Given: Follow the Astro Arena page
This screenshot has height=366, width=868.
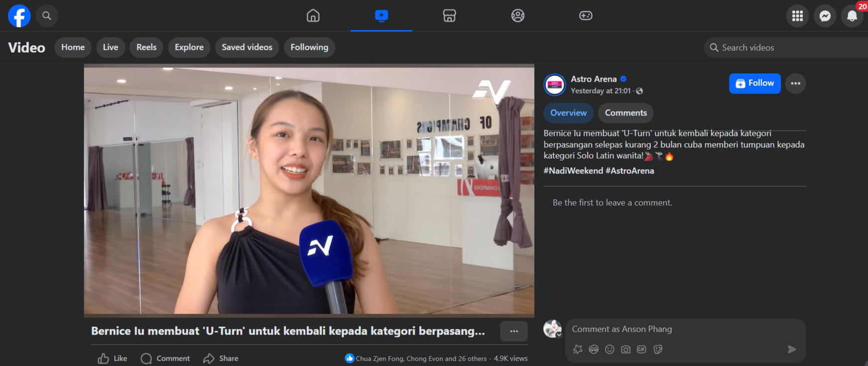Looking at the screenshot, I should [x=754, y=83].
